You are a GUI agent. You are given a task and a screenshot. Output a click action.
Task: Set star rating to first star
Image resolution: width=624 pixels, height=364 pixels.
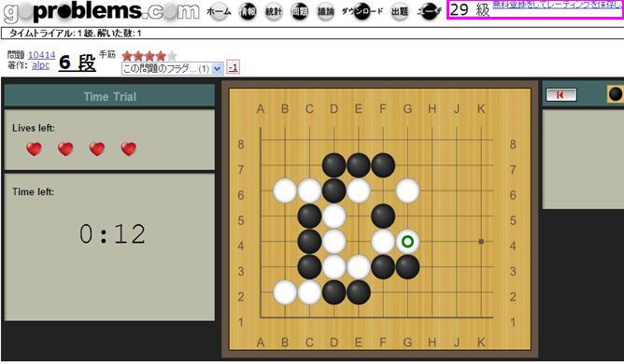pos(127,56)
